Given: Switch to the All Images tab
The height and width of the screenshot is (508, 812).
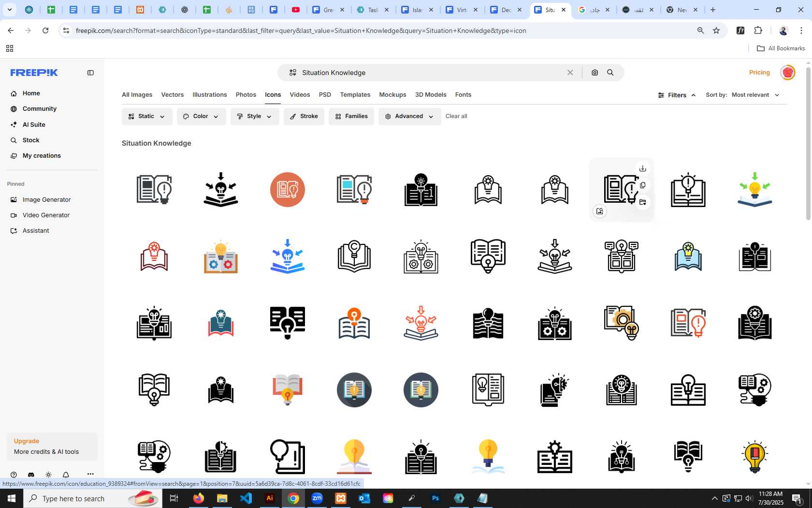Looking at the screenshot, I should [x=137, y=95].
